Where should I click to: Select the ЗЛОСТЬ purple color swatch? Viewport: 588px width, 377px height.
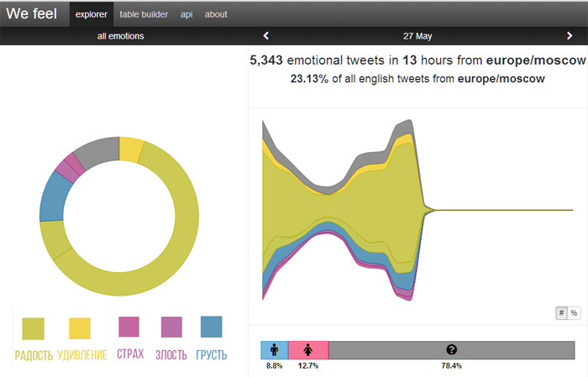[x=171, y=327]
